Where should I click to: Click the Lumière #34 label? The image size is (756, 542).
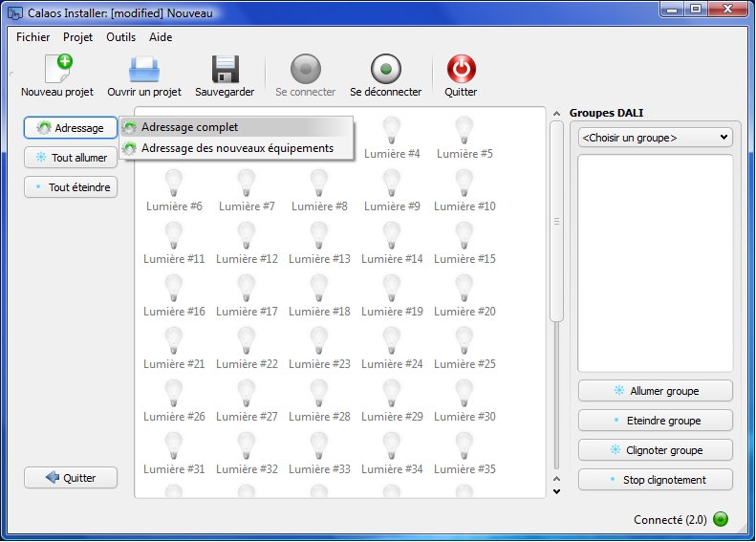[392, 469]
